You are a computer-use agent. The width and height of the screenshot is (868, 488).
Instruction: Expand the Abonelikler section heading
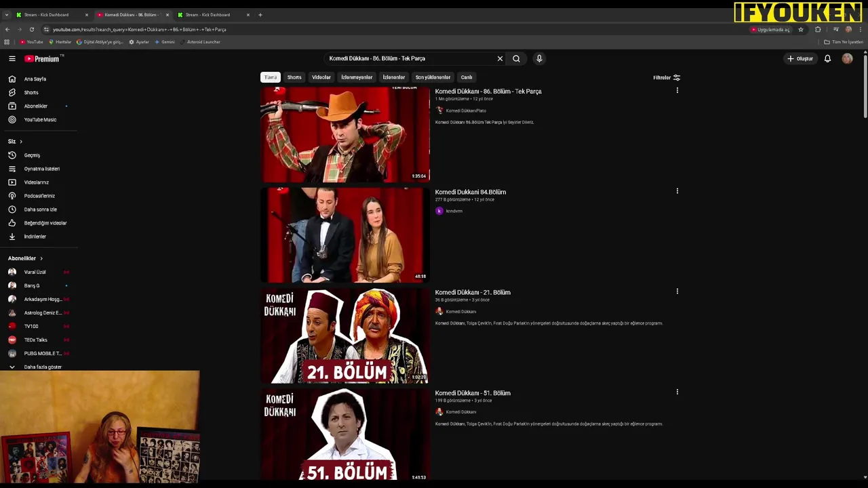pos(26,258)
